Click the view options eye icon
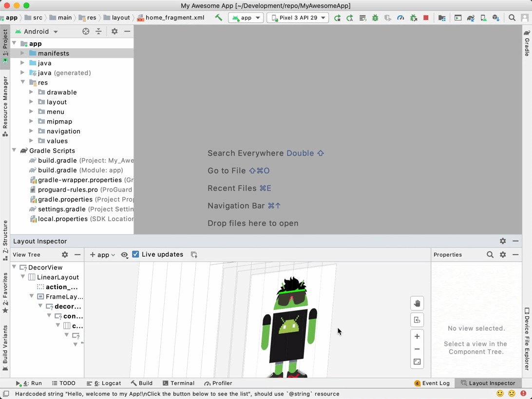532x399 pixels. click(x=124, y=254)
